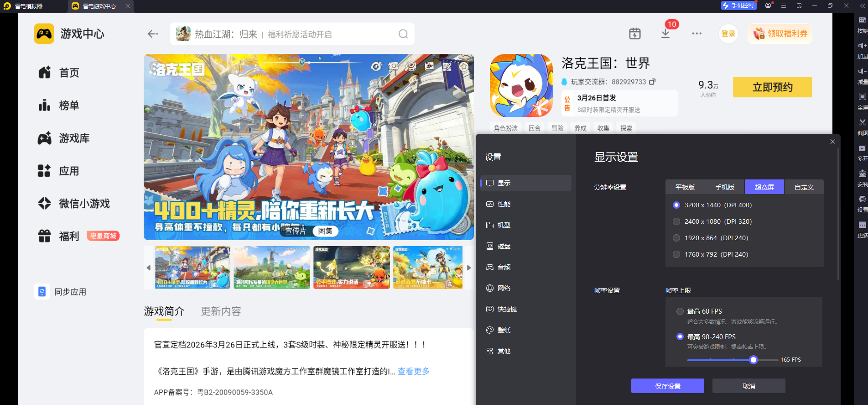Screen dimensions: 868x405
Task: Open the hamburger menu in title bar
Action: pyautogui.click(x=784, y=5)
